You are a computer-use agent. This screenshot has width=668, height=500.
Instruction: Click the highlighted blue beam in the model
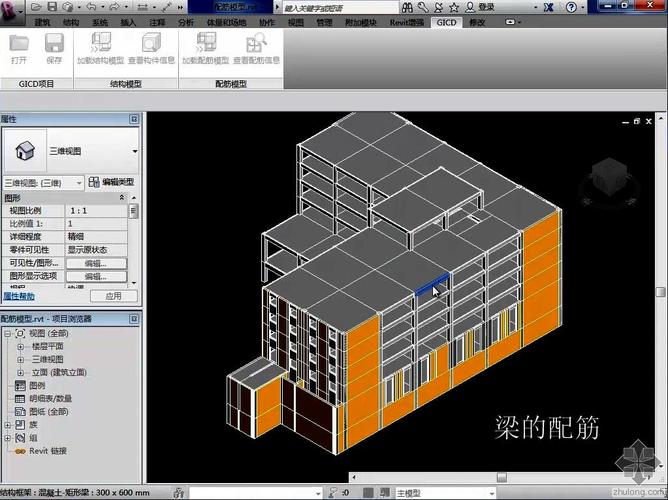tap(431, 285)
